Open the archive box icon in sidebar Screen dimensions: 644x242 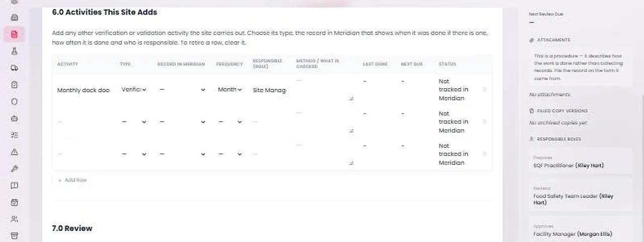click(x=14, y=235)
